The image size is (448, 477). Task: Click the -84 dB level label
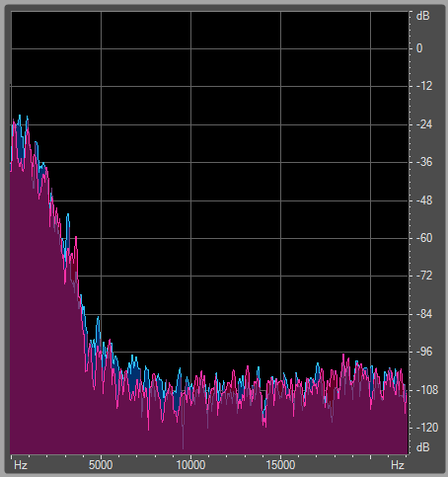point(424,314)
